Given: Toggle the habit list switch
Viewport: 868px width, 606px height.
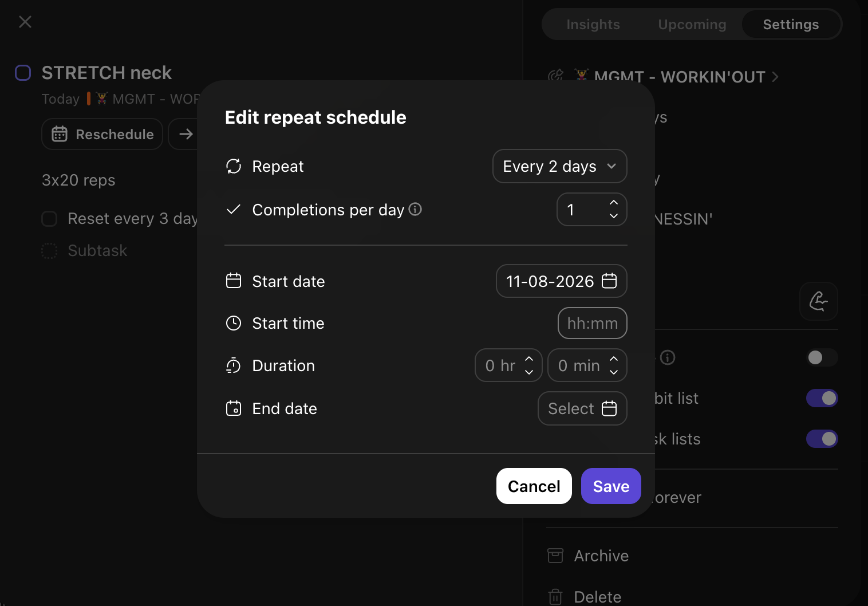Looking at the screenshot, I should (822, 398).
